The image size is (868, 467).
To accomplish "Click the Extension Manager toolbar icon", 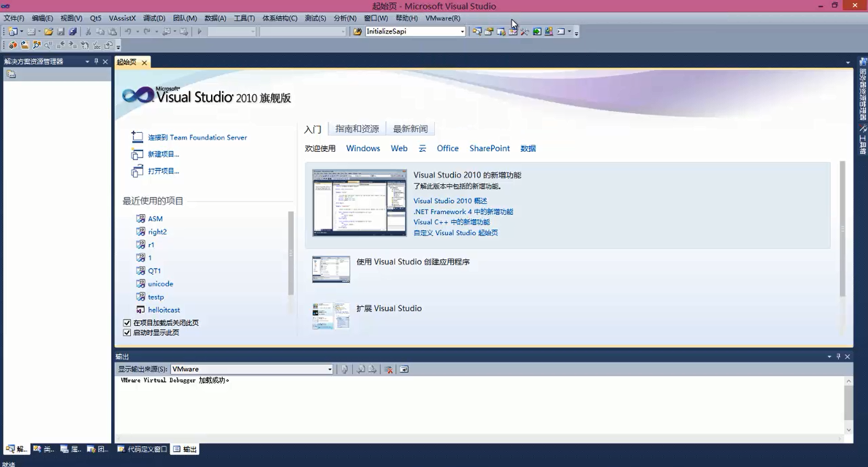I will 549,31.
